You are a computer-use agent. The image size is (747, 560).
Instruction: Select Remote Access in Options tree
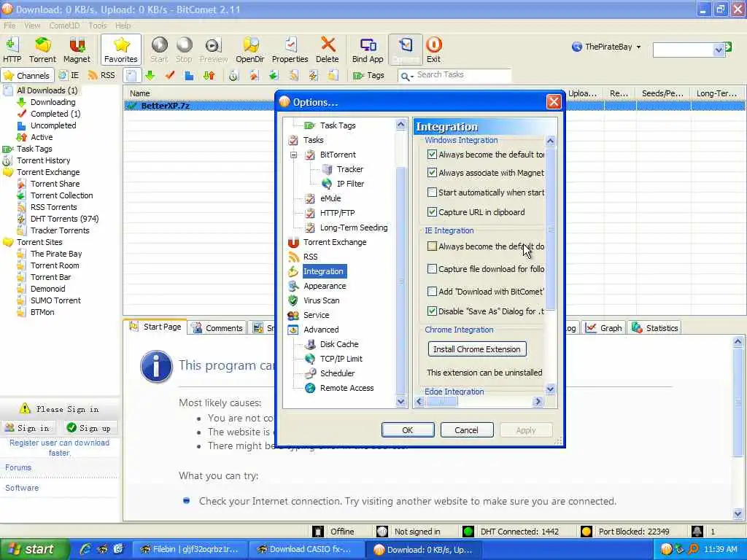(x=347, y=388)
